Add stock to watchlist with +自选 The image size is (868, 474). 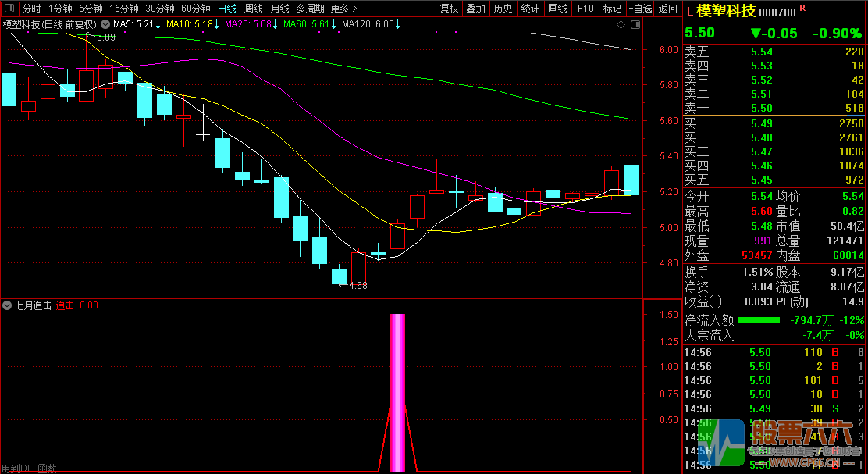coord(640,9)
